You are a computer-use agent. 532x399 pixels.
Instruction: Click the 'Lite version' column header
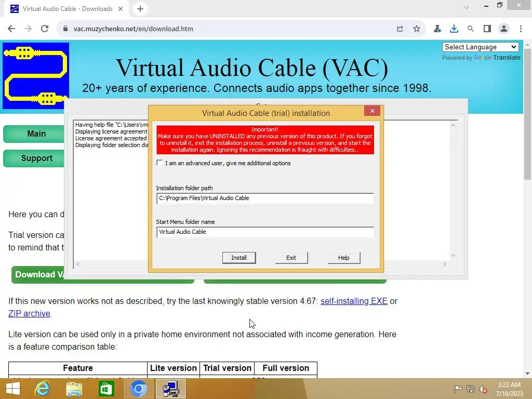click(x=174, y=368)
